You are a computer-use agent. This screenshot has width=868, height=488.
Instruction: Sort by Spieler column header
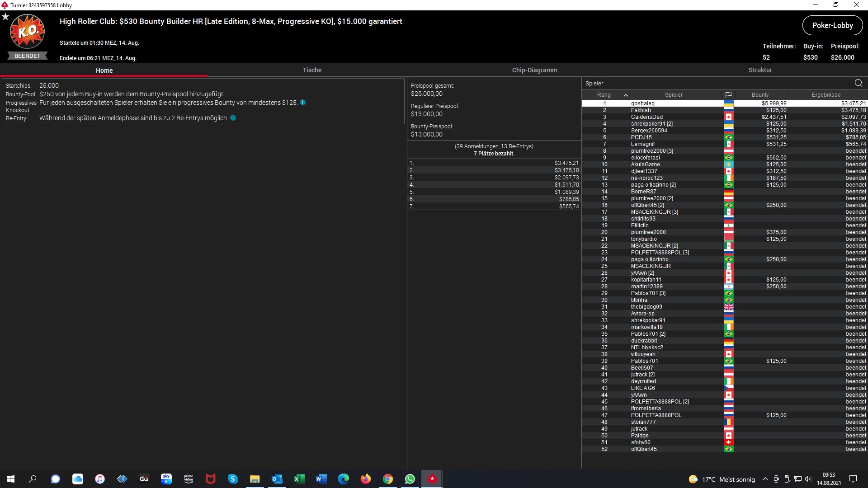[673, 95]
